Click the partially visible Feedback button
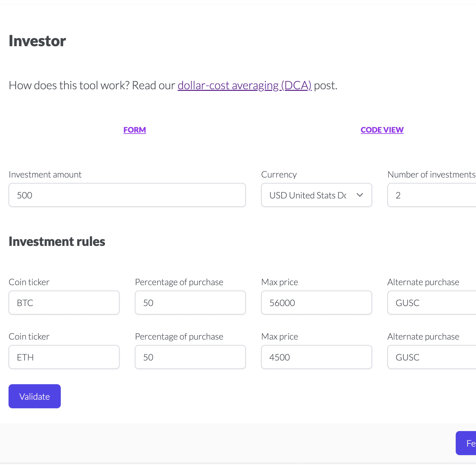Viewport: 476px width, 476px height. (466, 443)
